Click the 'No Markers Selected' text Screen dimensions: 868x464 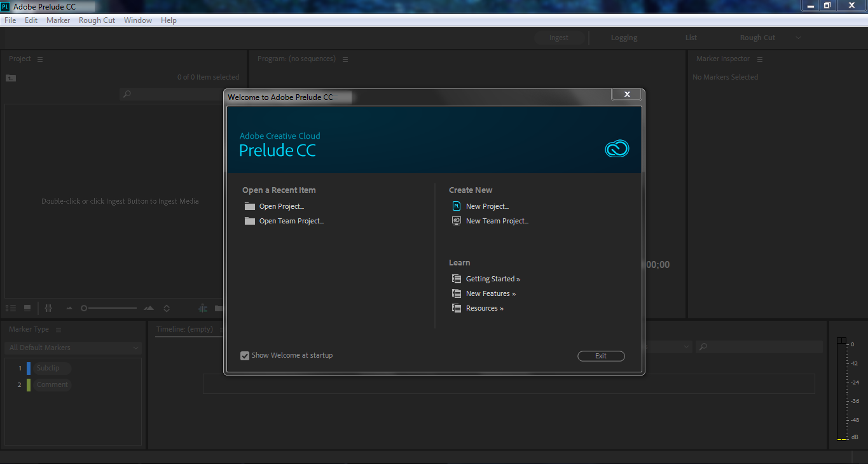(726, 77)
